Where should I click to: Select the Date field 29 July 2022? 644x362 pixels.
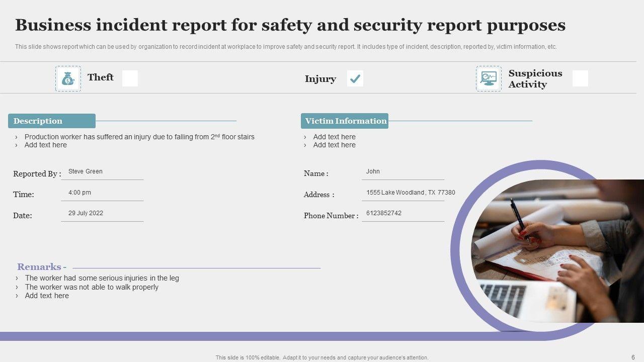pos(86,213)
